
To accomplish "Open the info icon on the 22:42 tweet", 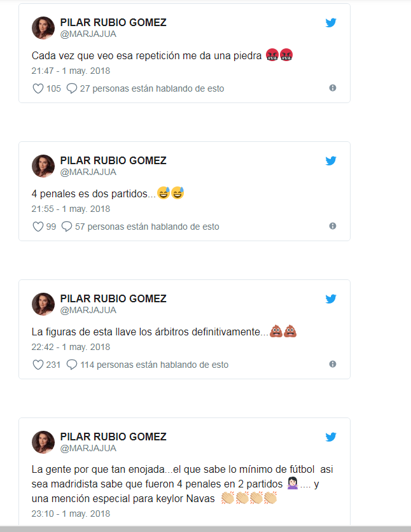I will (x=333, y=364).
